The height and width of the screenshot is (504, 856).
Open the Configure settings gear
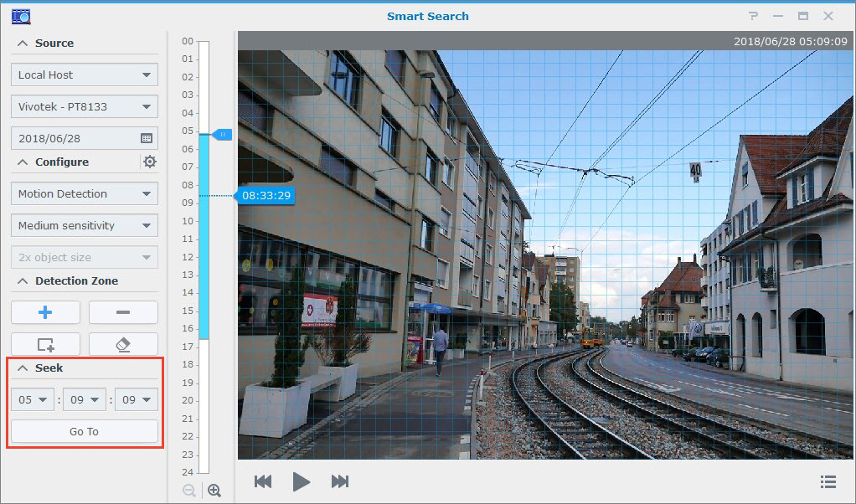click(x=149, y=162)
